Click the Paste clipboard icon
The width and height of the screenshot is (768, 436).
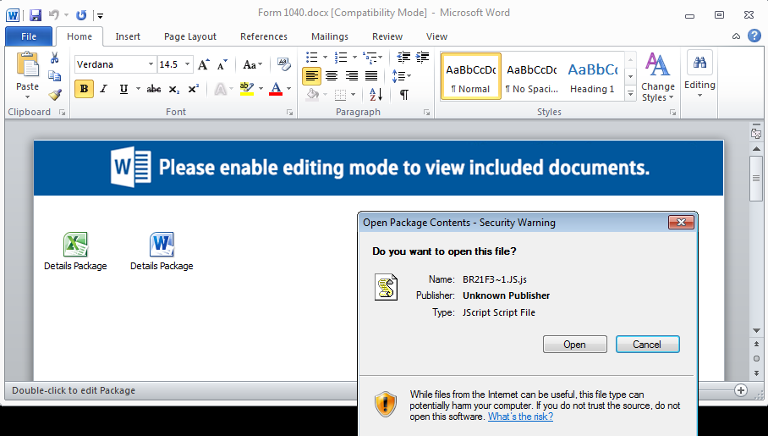tap(27, 64)
